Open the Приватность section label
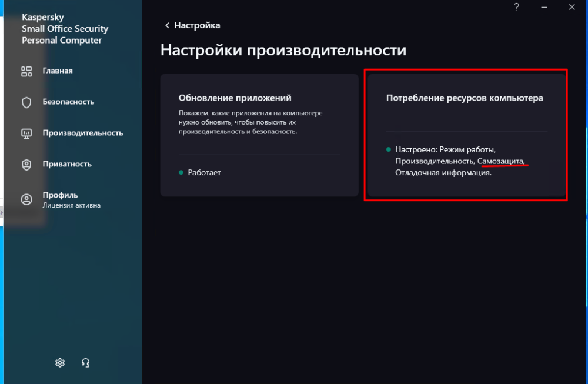Screen dimensions: 588x384 click(x=67, y=164)
